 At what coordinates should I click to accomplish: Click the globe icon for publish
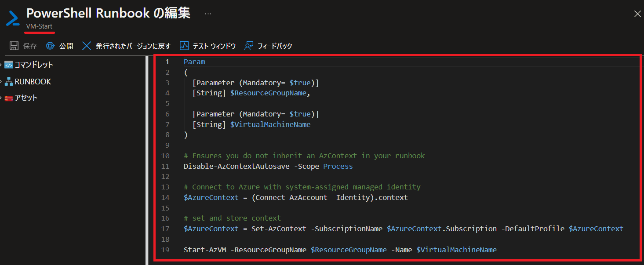pyautogui.click(x=50, y=46)
